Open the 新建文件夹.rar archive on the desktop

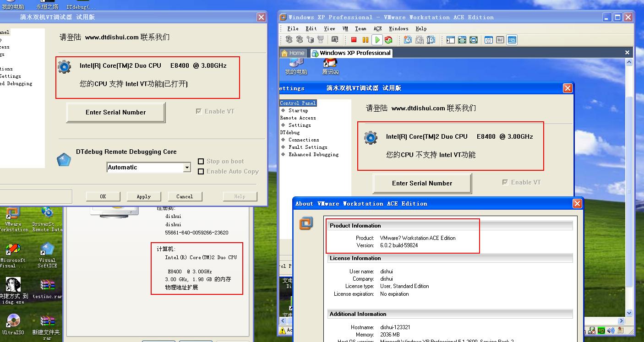[x=47, y=327]
